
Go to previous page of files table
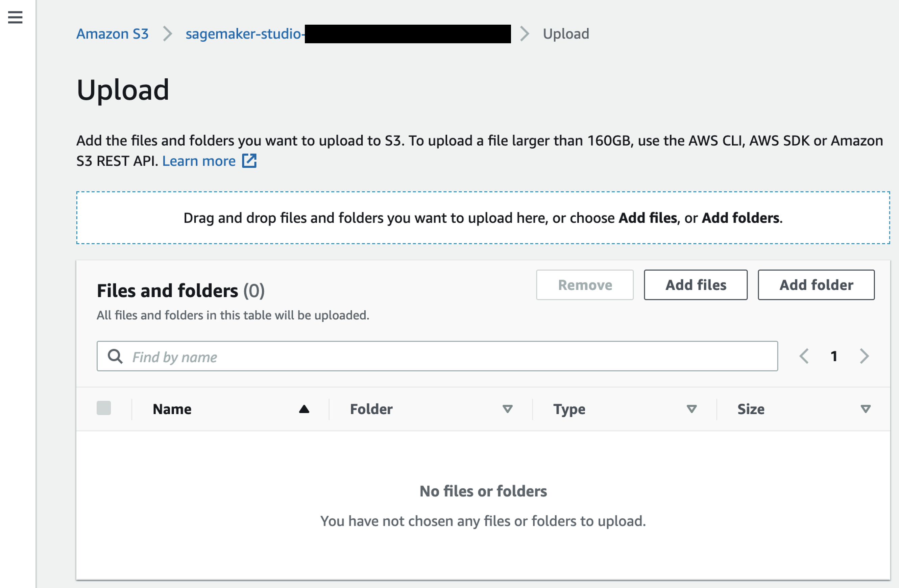pyautogui.click(x=804, y=356)
